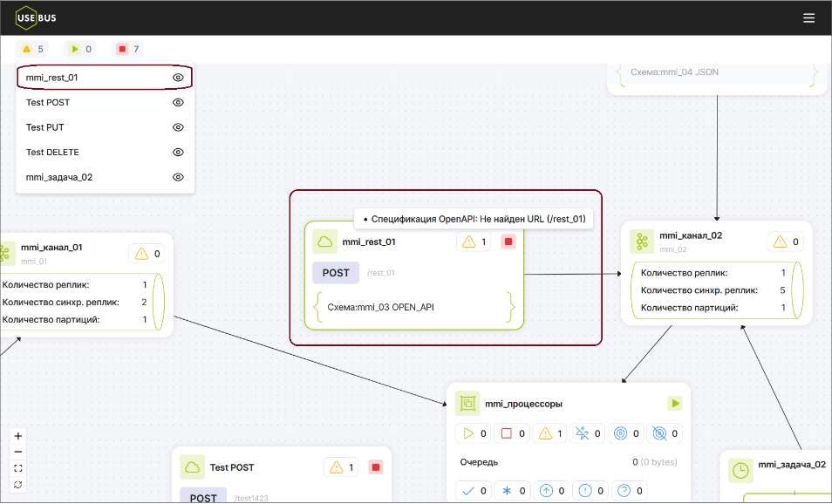Filter by warnings counter showing 5
The height and width of the screenshot is (504, 832).
click(32, 49)
